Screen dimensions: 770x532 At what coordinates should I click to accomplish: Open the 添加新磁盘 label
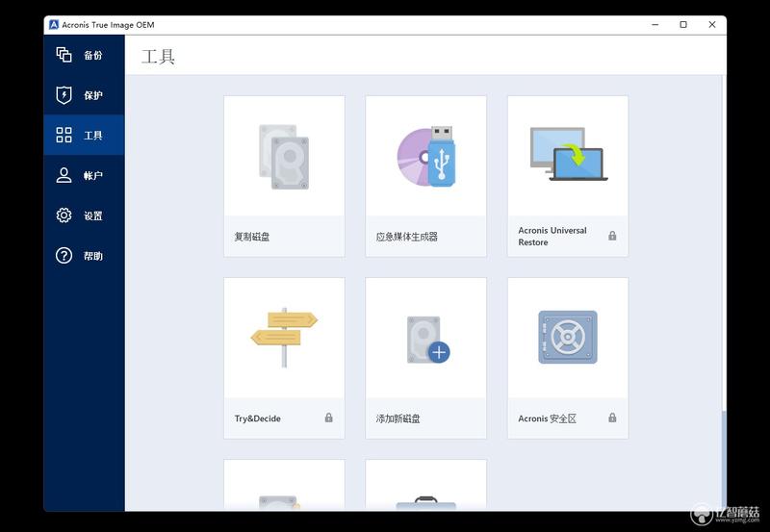[x=398, y=418]
